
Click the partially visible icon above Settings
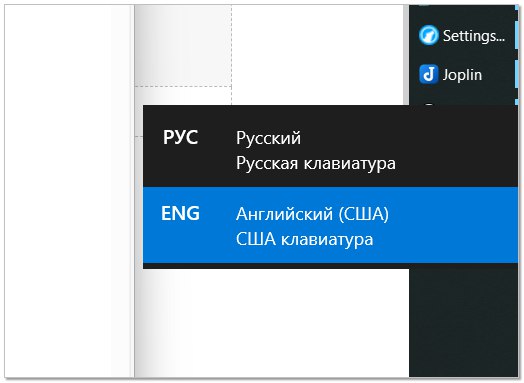[x=423, y=5]
